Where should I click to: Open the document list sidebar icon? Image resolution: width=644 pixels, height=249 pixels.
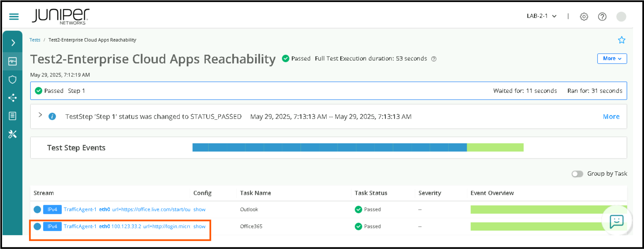tap(13, 116)
